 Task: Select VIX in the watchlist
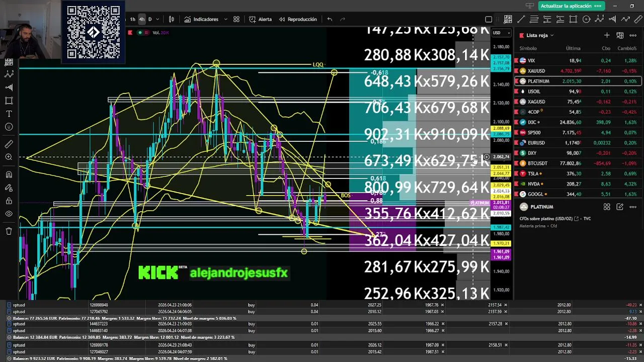(577, 60)
